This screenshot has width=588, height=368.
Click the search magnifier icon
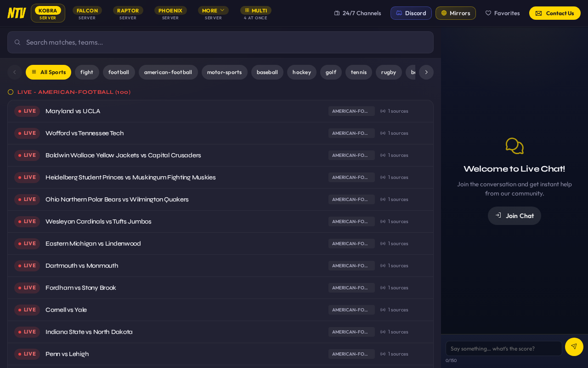pyautogui.click(x=17, y=42)
